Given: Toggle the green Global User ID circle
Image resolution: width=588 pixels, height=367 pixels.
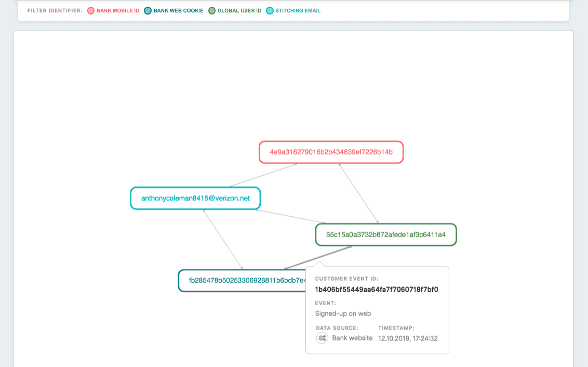Looking at the screenshot, I should [211, 10].
